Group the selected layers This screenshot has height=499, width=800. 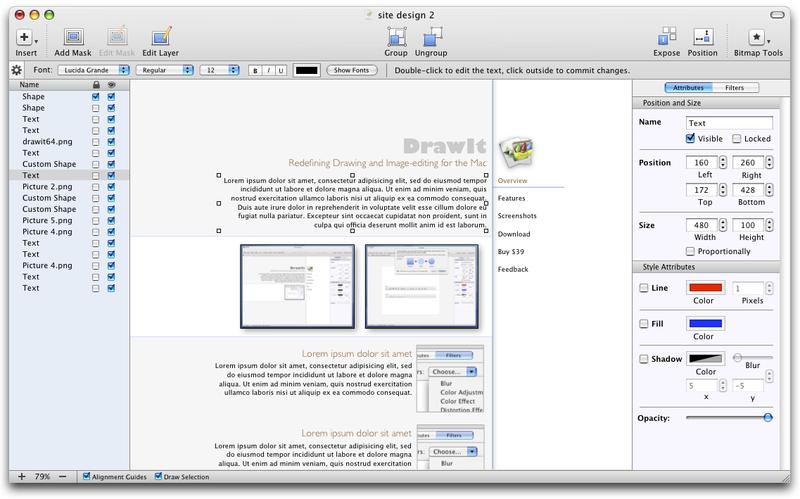tap(396, 37)
